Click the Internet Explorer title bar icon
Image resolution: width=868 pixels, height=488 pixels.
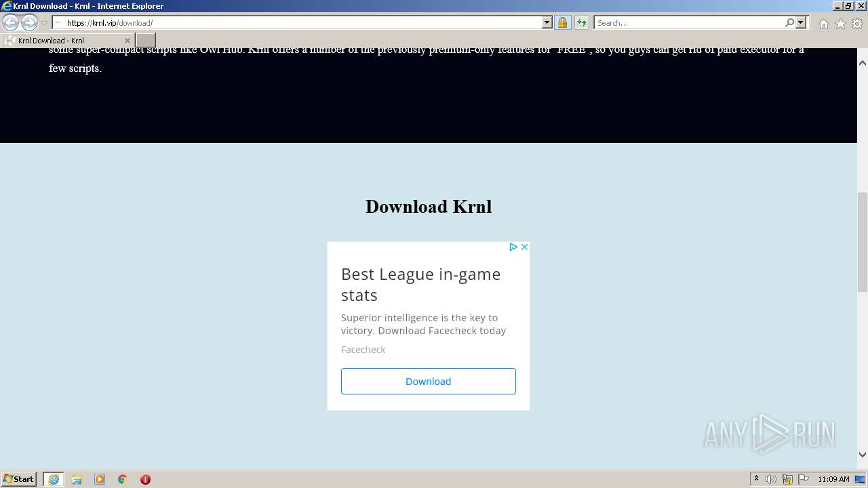coord(7,6)
